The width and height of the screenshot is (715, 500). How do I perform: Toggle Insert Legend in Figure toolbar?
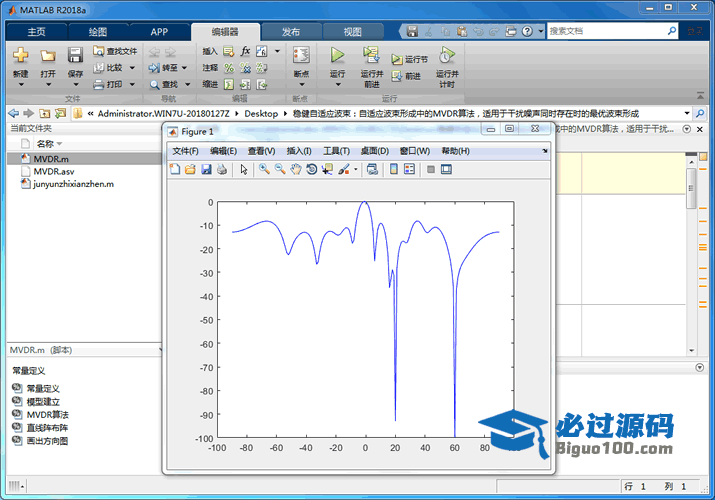point(410,170)
